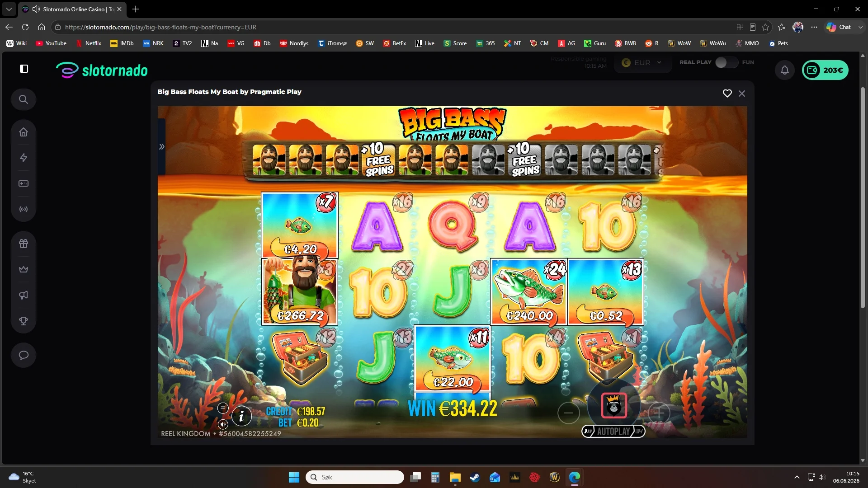Open the chat bubble support icon
868x488 pixels.
(x=24, y=355)
